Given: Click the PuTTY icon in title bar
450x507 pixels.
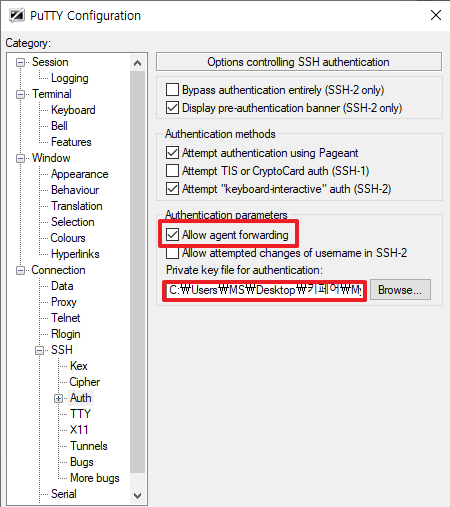Looking at the screenshot, I should point(17,15).
